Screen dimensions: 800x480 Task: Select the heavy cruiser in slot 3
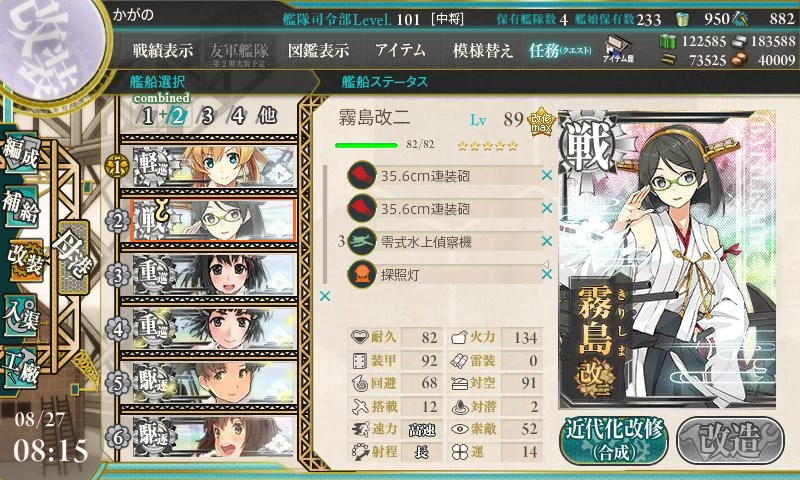click(x=214, y=274)
